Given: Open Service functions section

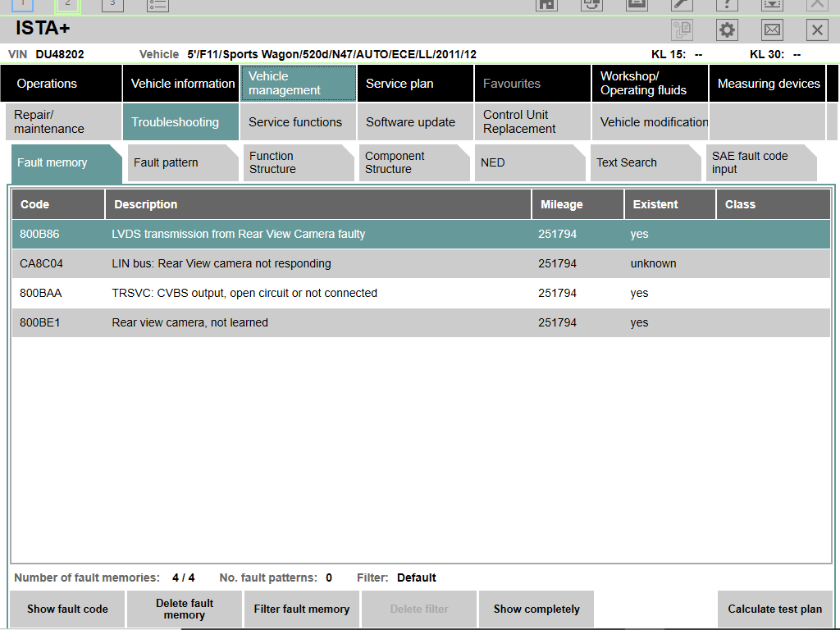Looking at the screenshot, I should [x=299, y=122].
